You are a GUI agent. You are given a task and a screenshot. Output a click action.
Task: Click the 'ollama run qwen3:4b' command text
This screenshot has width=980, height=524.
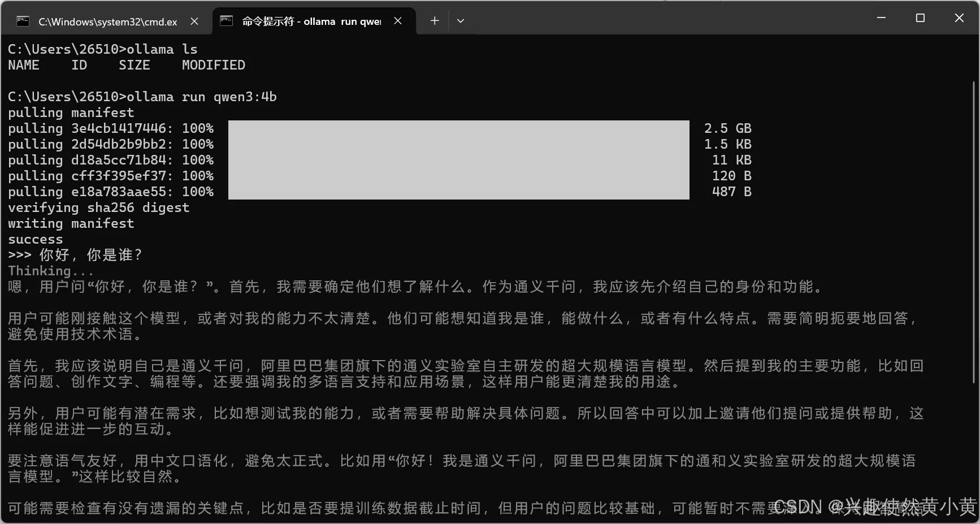point(202,97)
